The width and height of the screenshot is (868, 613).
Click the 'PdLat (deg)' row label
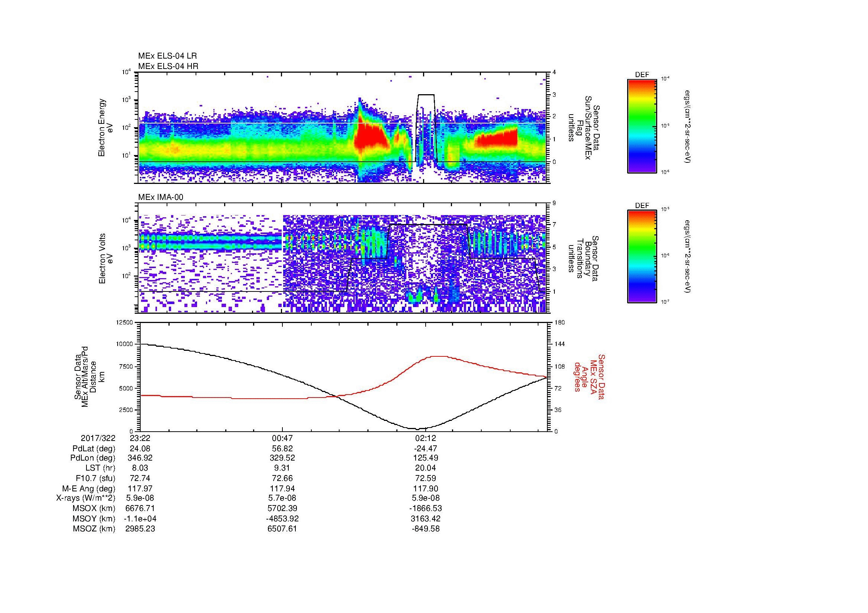94,449
